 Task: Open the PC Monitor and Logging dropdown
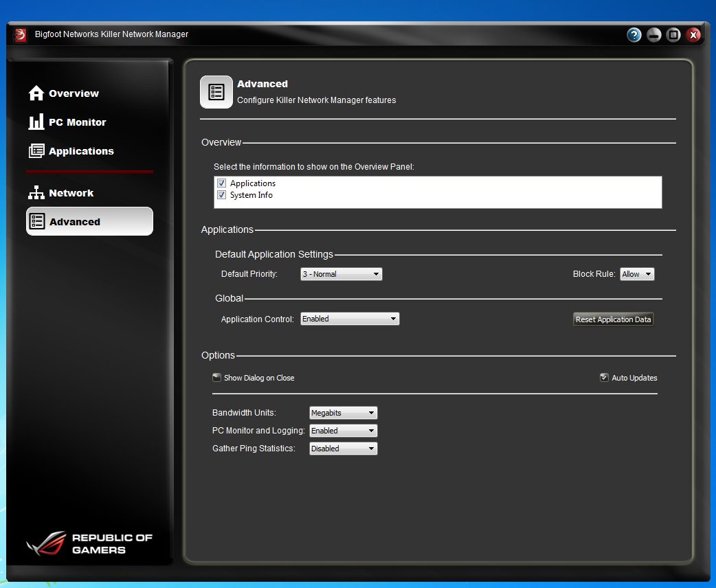(344, 431)
